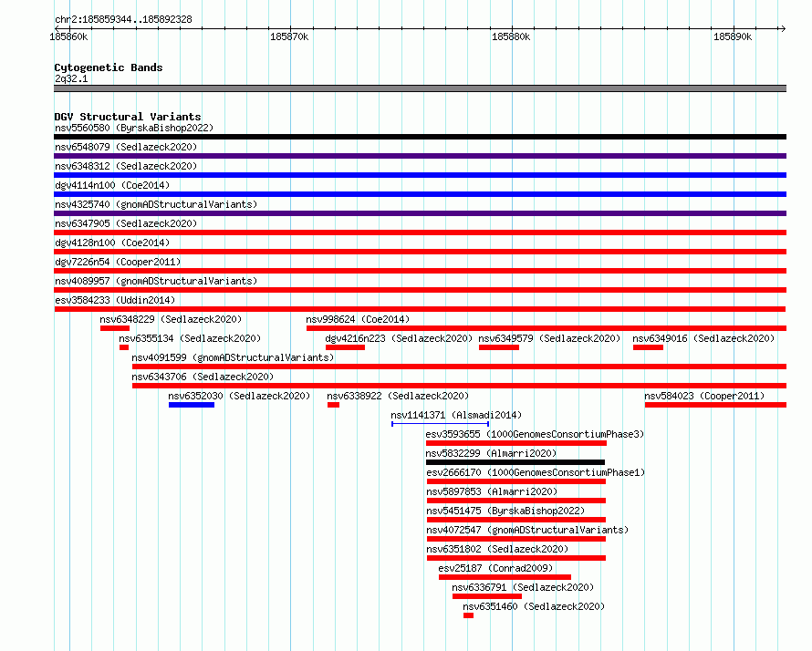Click the small red nsv6338922 bar

tap(334, 405)
